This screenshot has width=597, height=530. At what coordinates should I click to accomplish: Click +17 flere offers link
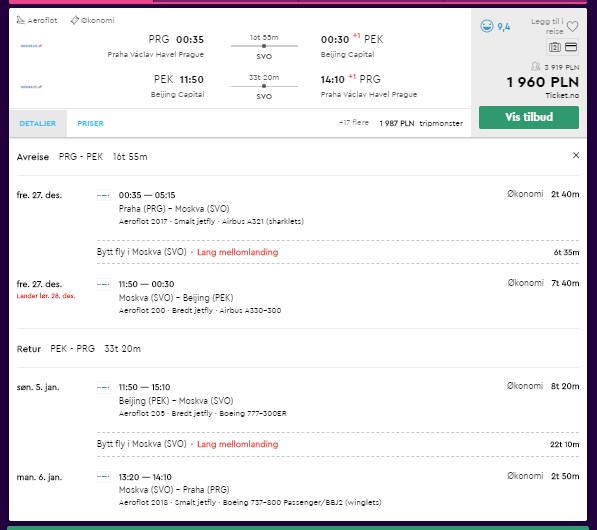coord(354,123)
